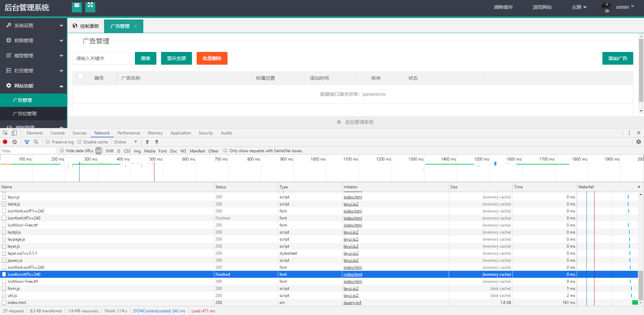This screenshot has width=644, height=315.
Task: Close the 广告管理 tab
Action: pyautogui.click(x=135, y=26)
